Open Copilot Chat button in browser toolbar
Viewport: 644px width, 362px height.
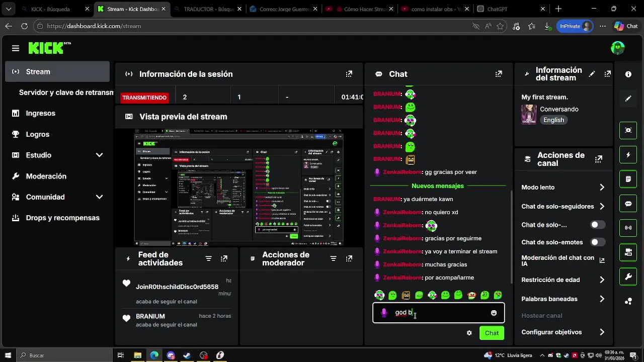(626, 26)
